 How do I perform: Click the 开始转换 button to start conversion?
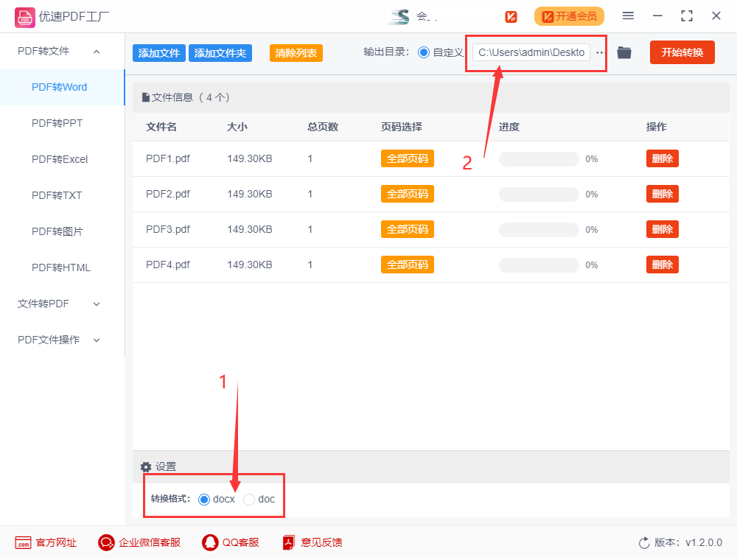[682, 52]
